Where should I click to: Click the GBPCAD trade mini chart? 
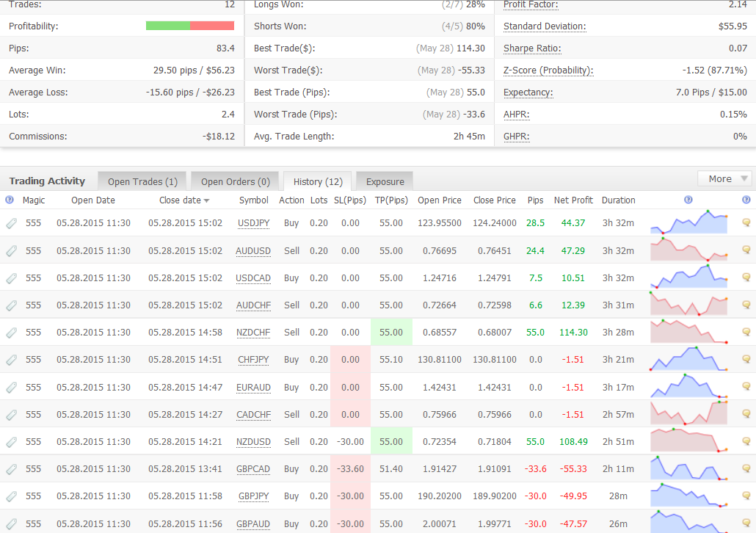[688, 468]
